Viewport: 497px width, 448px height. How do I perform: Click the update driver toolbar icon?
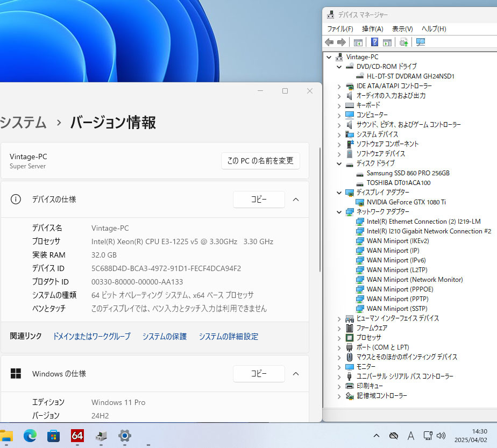[x=404, y=42]
